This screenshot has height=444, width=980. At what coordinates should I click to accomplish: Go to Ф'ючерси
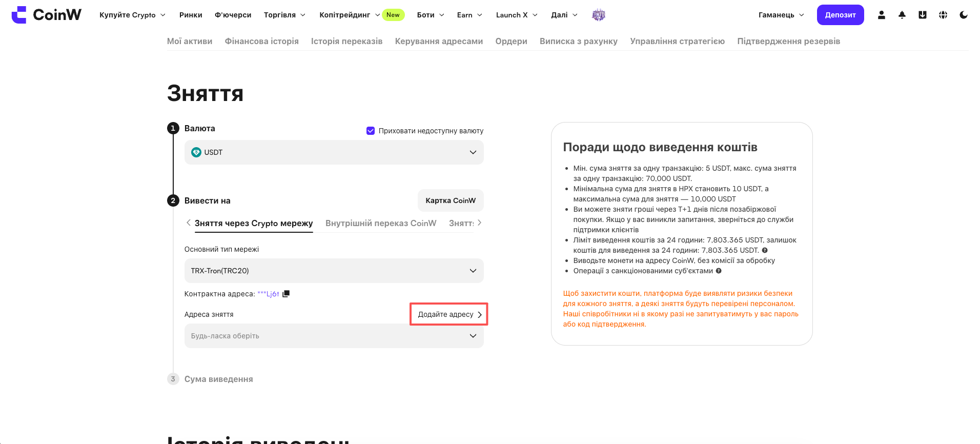tap(233, 15)
